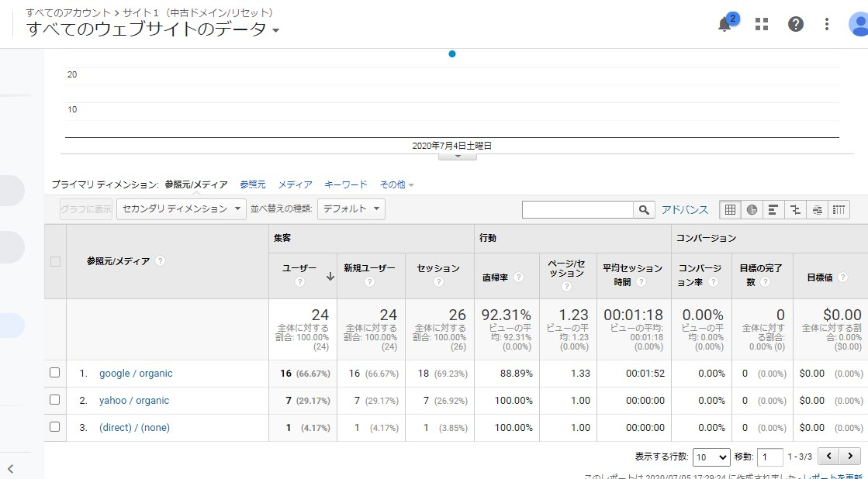The height and width of the screenshot is (479, 868).
Task: Open the notifications bell
Action: (724, 24)
